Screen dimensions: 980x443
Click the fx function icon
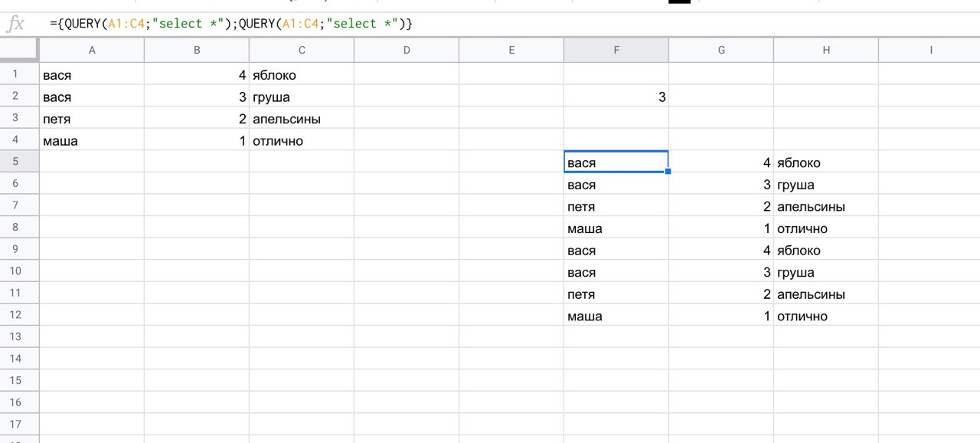[15, 24]
